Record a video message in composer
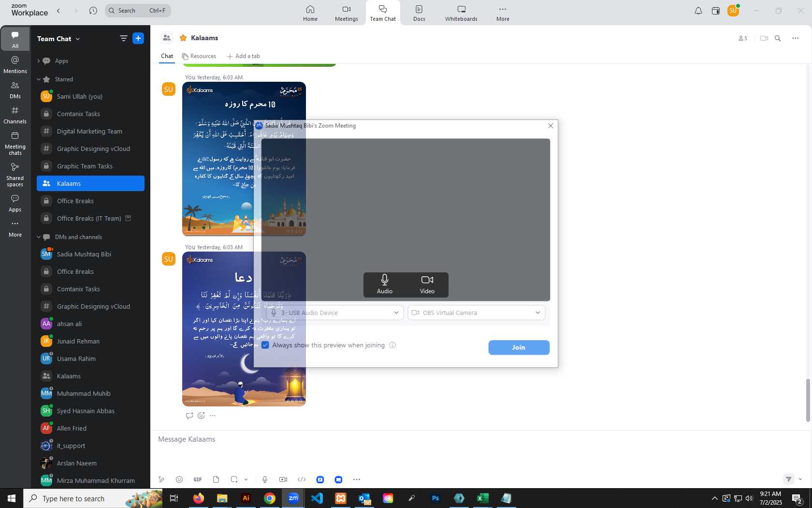The height and width of the screenshot is (508, 812). click(x=283, y=479)
